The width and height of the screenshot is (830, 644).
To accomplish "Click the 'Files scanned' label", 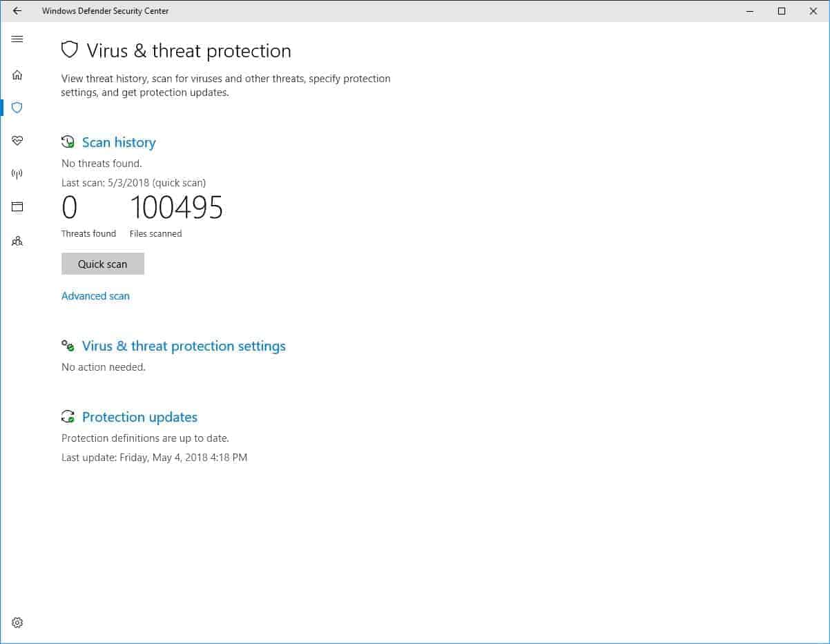I will (x=156, y=233).
